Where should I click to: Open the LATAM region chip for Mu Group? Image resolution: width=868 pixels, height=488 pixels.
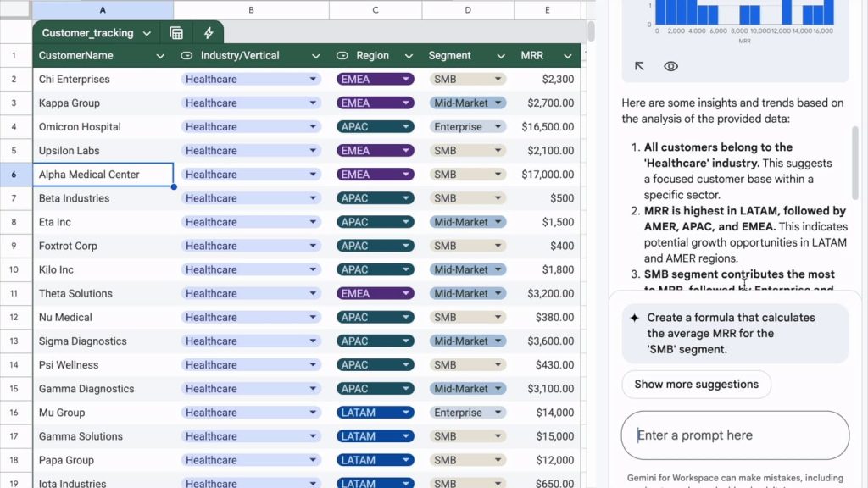376,413
